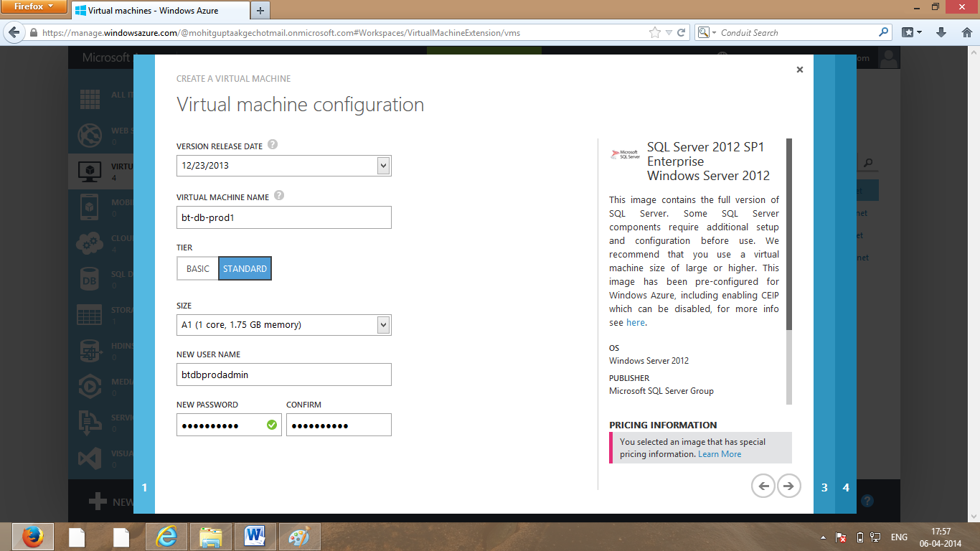Click PRICING INFORMATION heading
The width and height of the screenshot is (980, 551).
click(x=663, y=425)
